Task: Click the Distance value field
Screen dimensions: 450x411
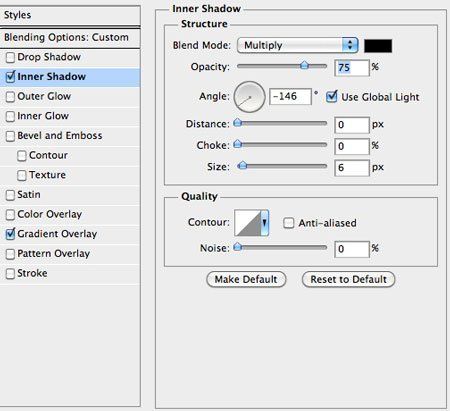Action: tap(352, 125)
